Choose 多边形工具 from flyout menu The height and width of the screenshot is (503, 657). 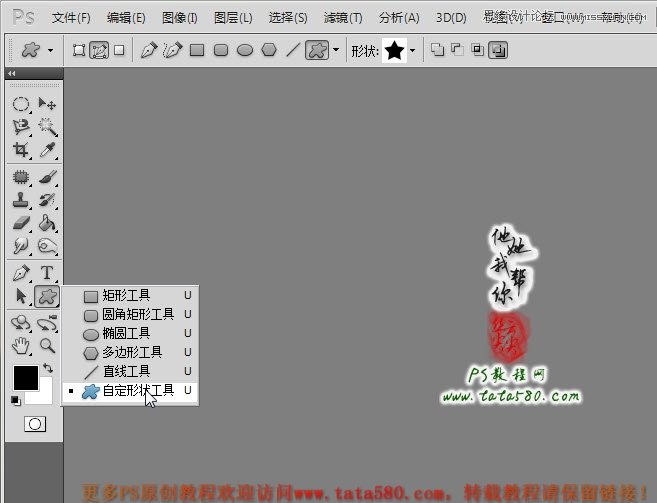point(130,353)
